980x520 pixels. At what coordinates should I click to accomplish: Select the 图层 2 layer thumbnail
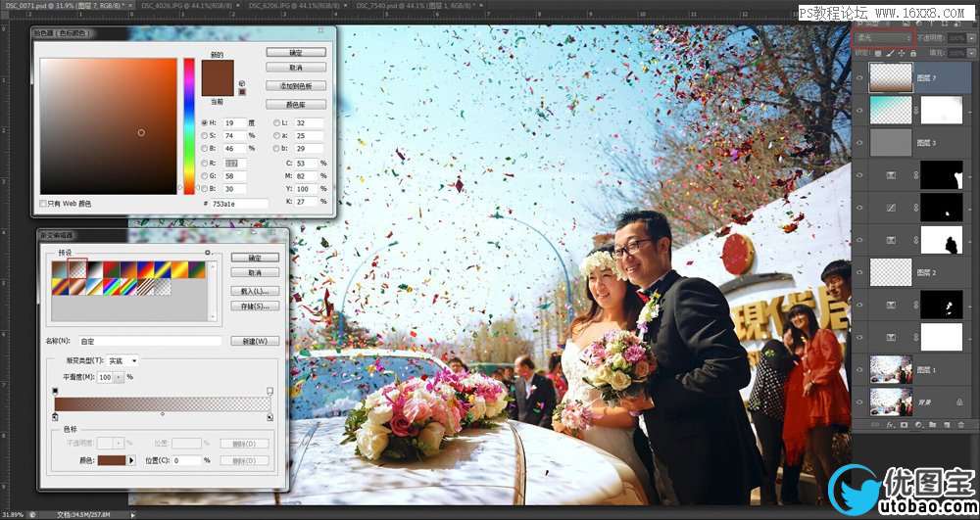891,272
